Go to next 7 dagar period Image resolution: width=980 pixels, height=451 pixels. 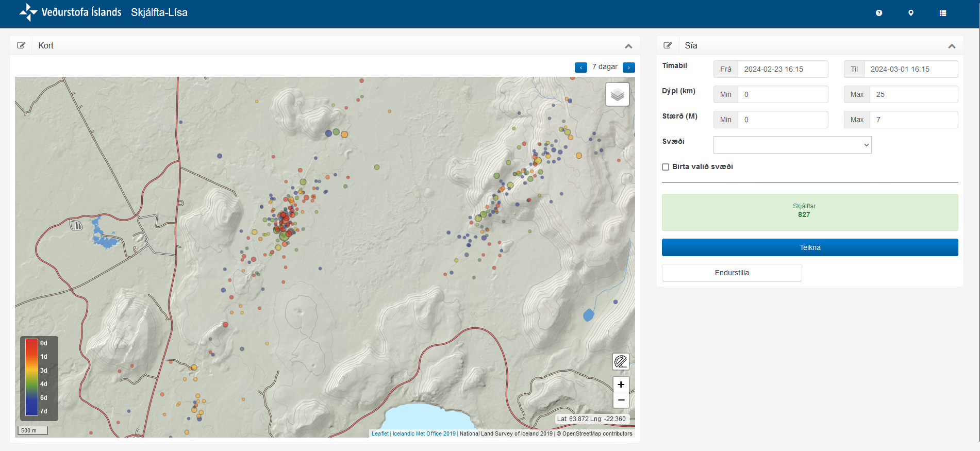point(628,68)
